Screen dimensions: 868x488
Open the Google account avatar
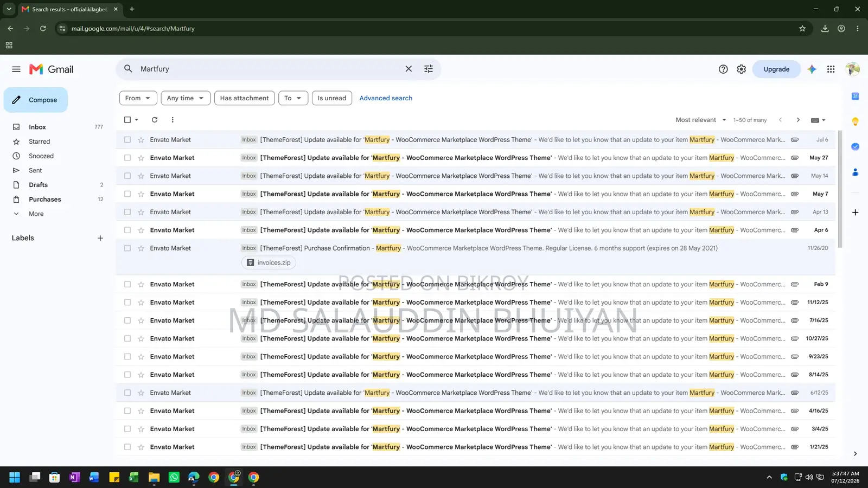point(852,69)
